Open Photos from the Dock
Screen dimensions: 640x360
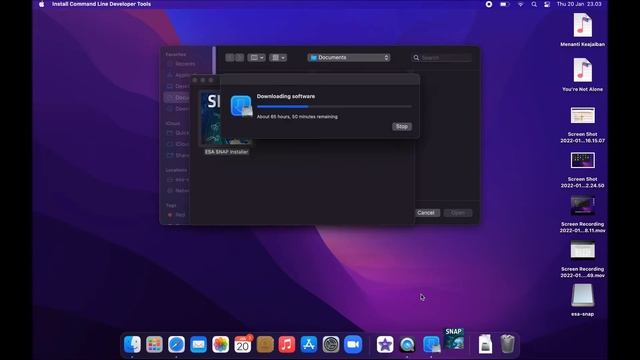(x=220, y=344)
